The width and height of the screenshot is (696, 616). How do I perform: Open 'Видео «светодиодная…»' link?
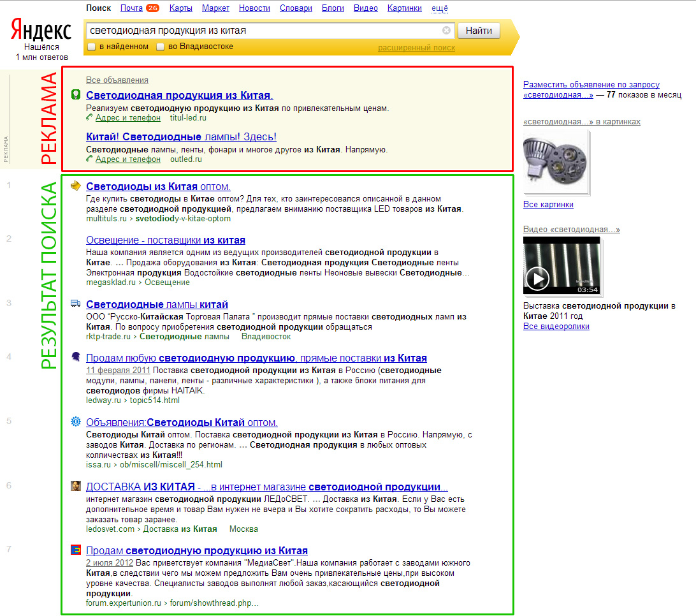(x=571, y=229)
